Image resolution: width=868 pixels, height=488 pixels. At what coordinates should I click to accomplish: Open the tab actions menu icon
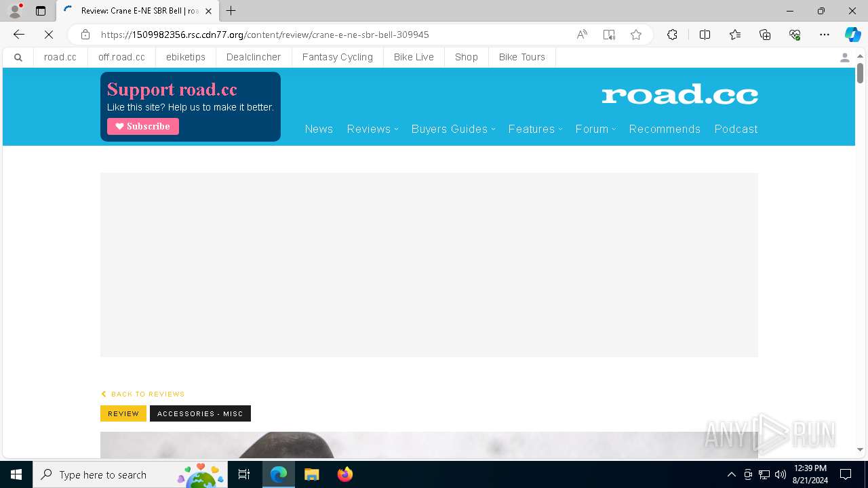(x=41, y=11)
